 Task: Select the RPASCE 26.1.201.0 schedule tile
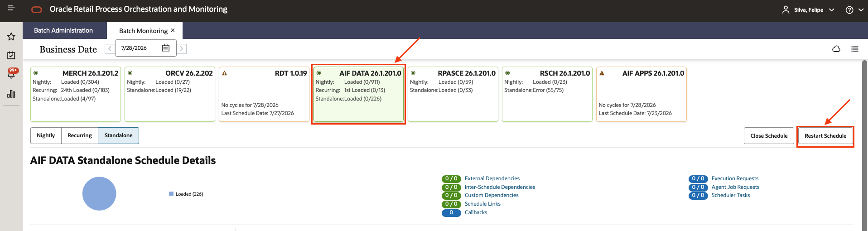tap(453, 94)
